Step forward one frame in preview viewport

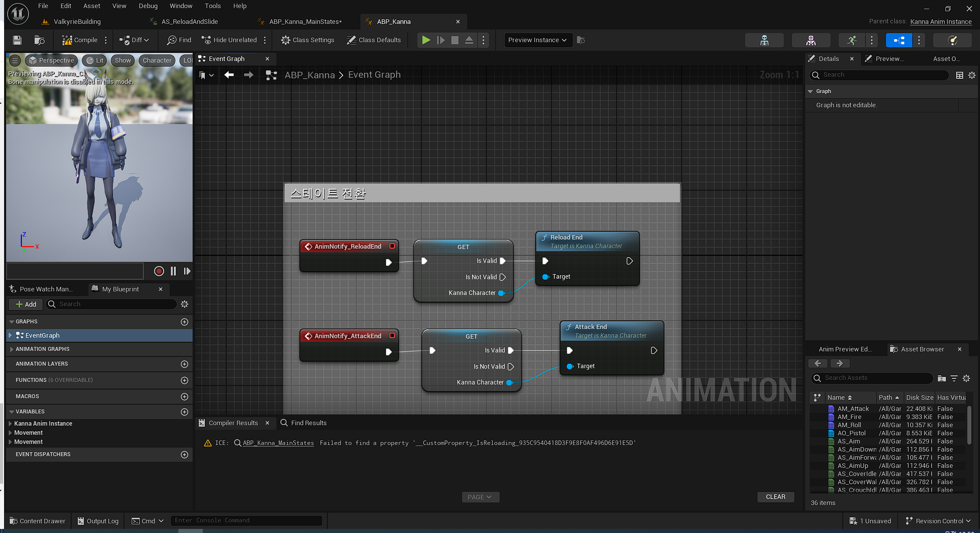pyautogui.click(x=187, y=271)
